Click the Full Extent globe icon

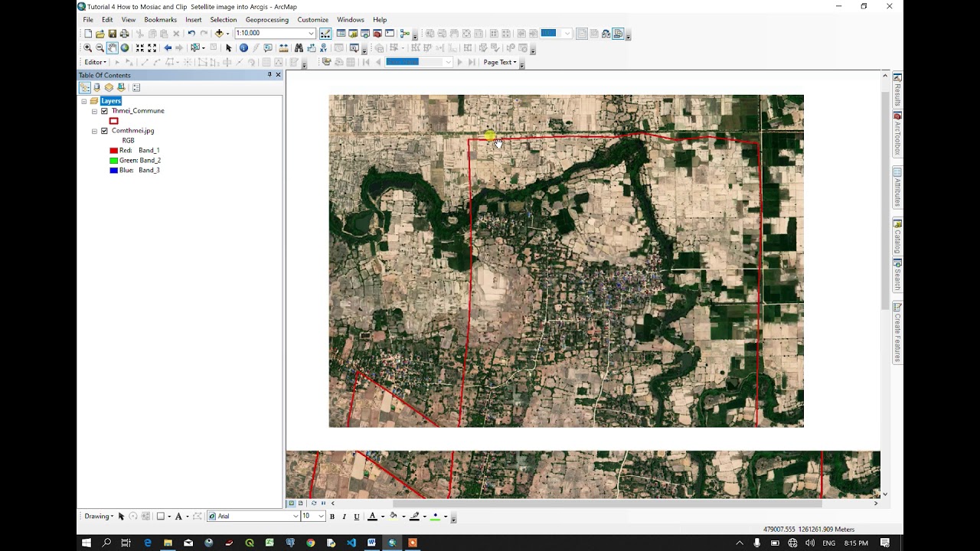click(x=125, y=47)
